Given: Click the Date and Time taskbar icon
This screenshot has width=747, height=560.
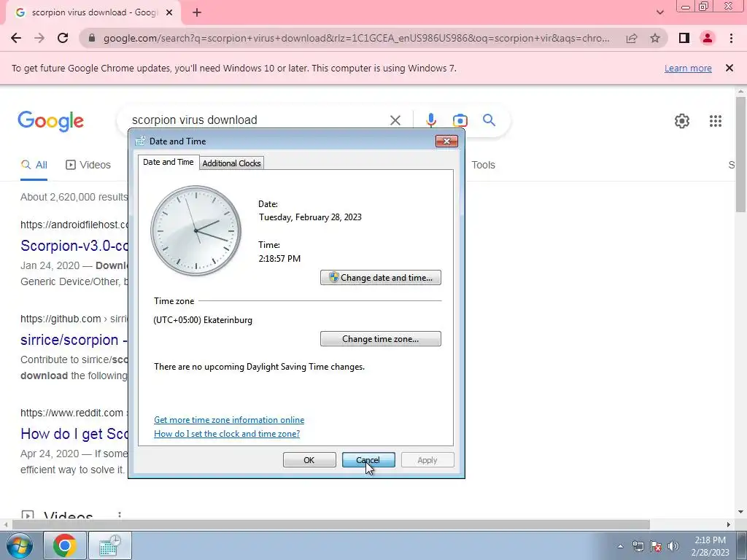Looking at the screenshot, I should (x=110, y=545).
